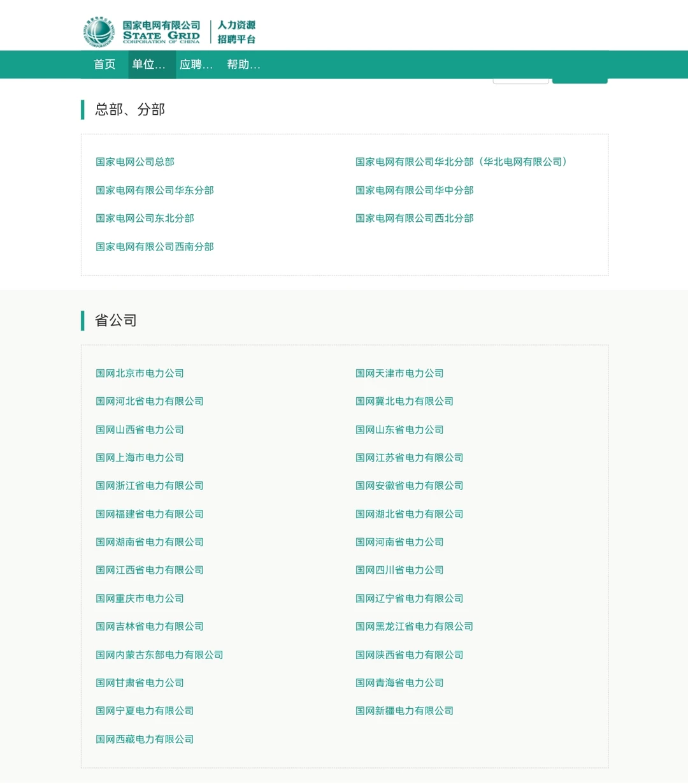The height and width of the screenshot is (784, 688).
Task: Click the 国家电网有限公司 State Grid wordmark
Action: click(161, 32)
